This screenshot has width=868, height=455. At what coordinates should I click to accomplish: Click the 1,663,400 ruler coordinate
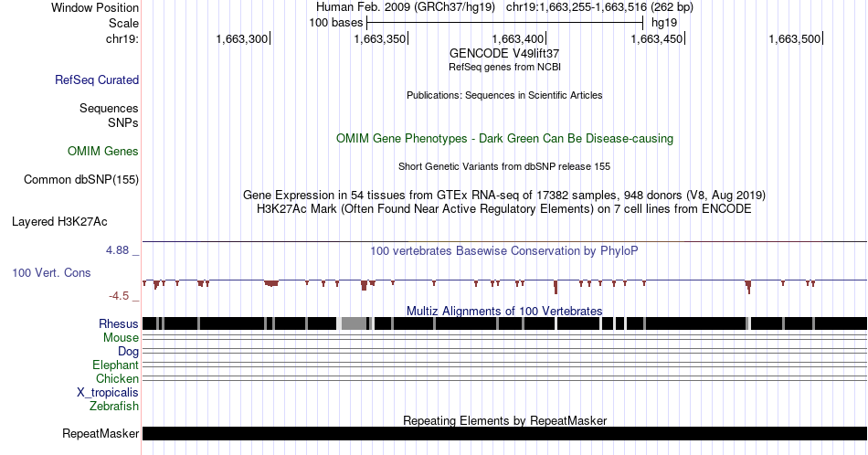pyautogui.click(x=518, y=38)
